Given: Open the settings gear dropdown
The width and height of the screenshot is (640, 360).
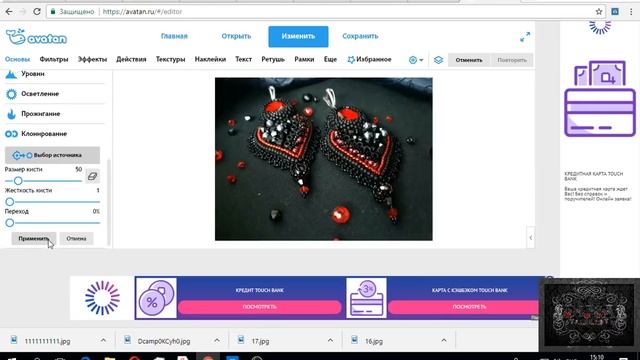Looking at the screenshot, I should tap(416, 60).
